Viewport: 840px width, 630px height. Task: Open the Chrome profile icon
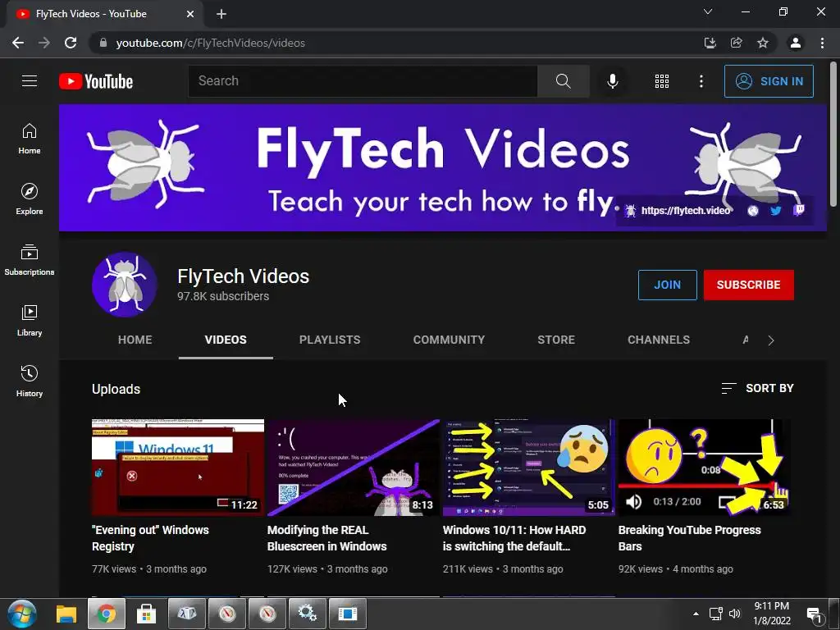796,43
